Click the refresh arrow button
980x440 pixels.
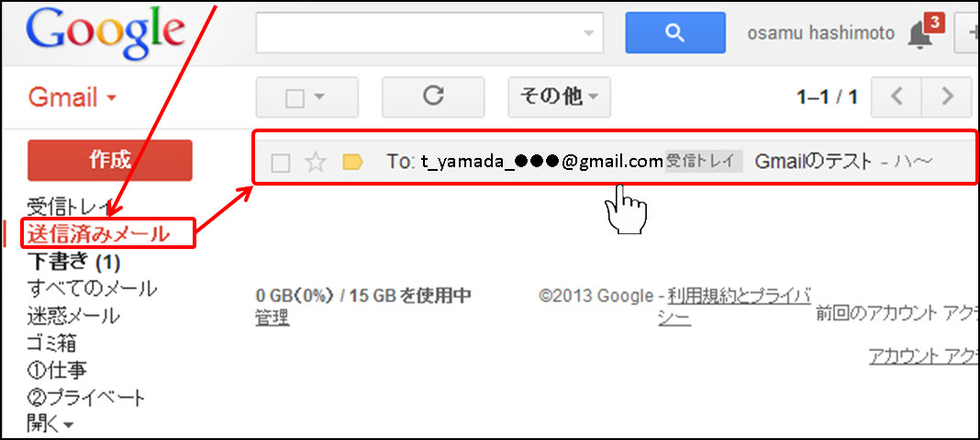click(x=433, y=97)
